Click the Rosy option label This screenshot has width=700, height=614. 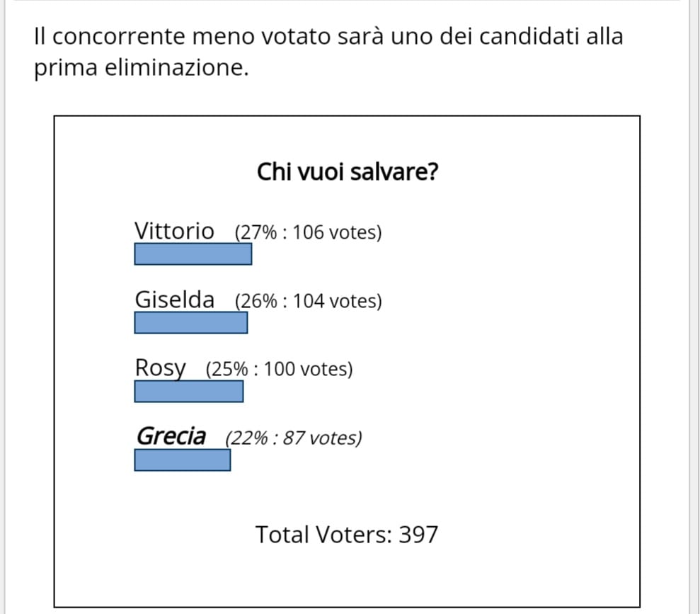coord(160,368)
